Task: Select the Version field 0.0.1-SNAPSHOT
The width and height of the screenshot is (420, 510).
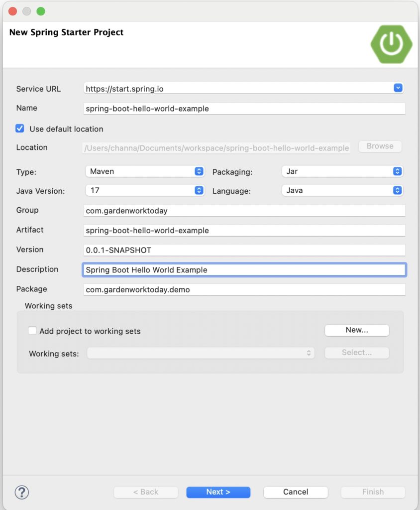Action: coord(244,250)
